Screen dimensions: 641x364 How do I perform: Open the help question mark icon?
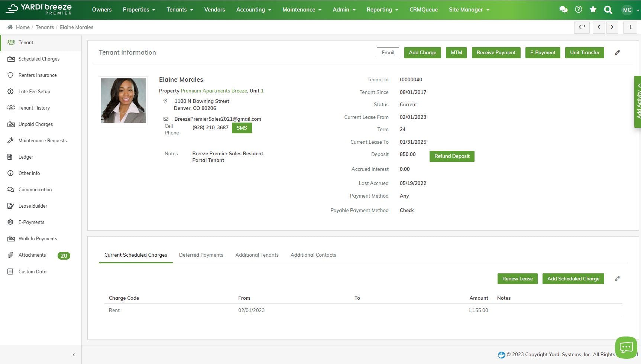(578, 10)
